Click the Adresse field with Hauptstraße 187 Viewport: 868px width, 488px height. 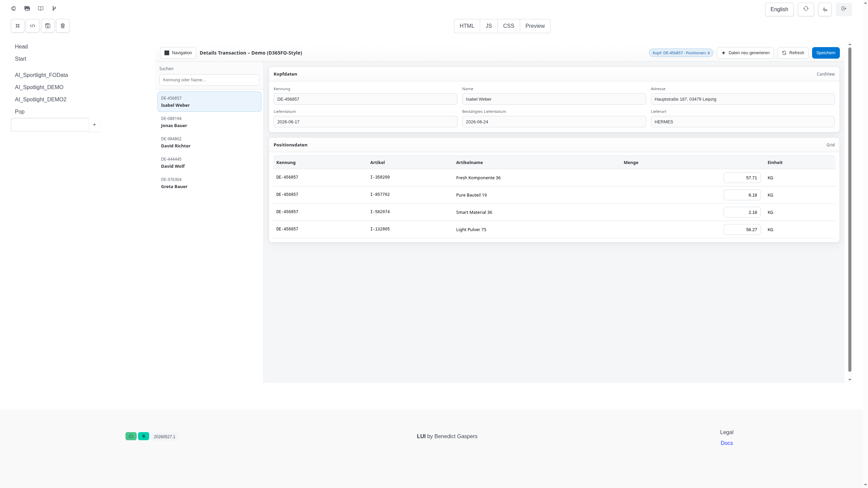(x=743, y=99)
